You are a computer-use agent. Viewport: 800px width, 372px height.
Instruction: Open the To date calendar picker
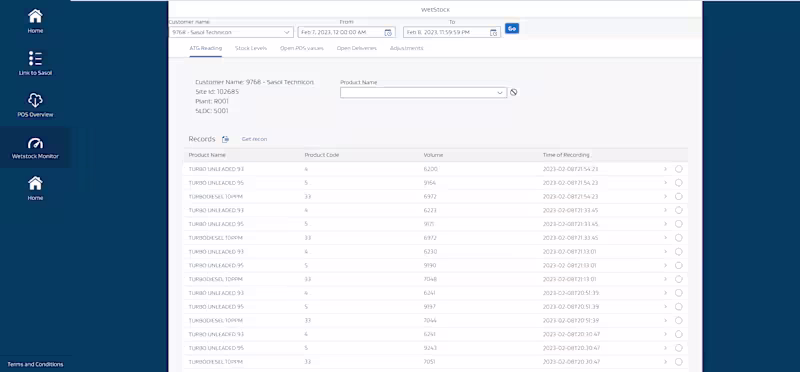pyautogui.click(x=493, y=33)
